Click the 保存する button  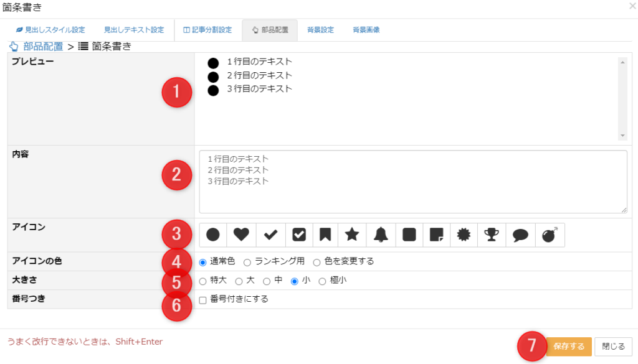coord(568,347)
